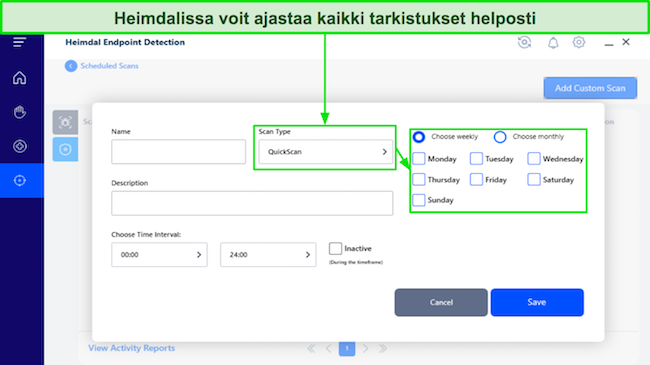Image resolution: width=650 pixels, height=365 pixels.
Task: Check the Tuesday checkbox
Action: [x=476, y=158]
